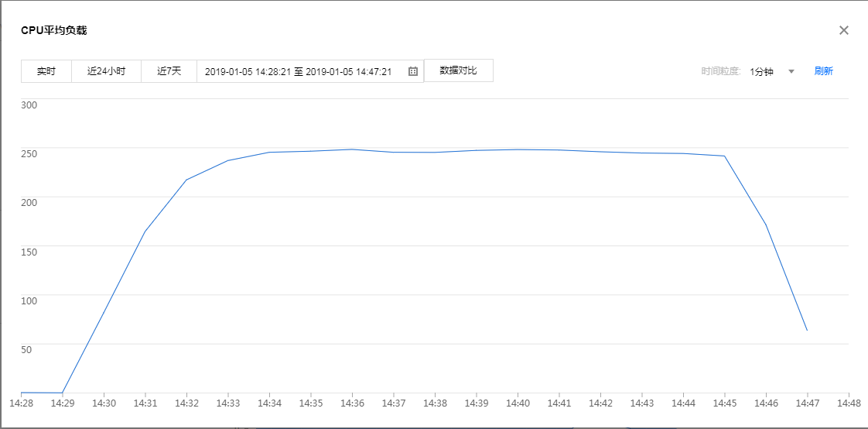Open the calendar date picker icon
Screen dimensions: 868x429
pyautogui.click(x=413, y=71)
